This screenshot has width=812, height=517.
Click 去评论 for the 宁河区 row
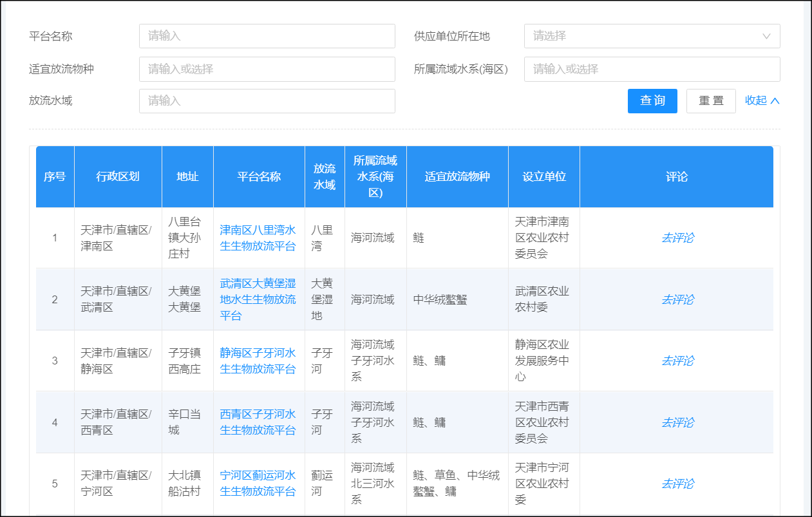pos(677,484)
